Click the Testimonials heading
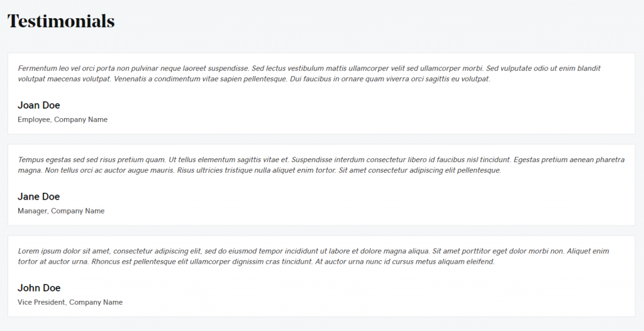Image resolution: width=644 pixels, height=331 pixels. click(x=61, y=21)
